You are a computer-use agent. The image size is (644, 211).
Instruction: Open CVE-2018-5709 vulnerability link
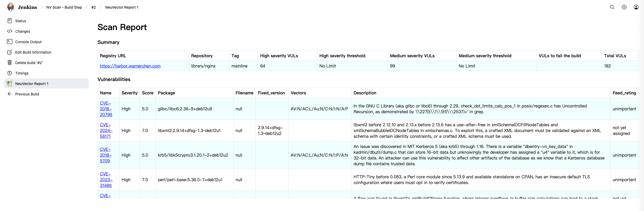(105, 155)
